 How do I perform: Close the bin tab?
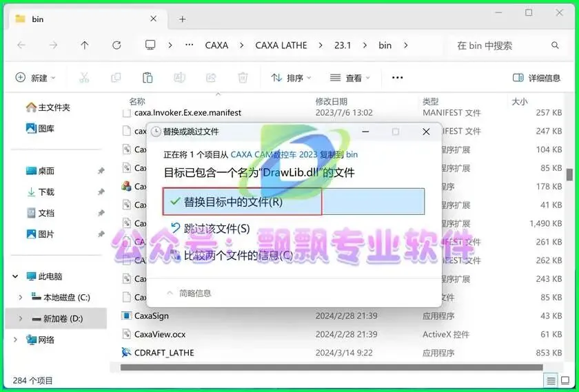point(154,19)
